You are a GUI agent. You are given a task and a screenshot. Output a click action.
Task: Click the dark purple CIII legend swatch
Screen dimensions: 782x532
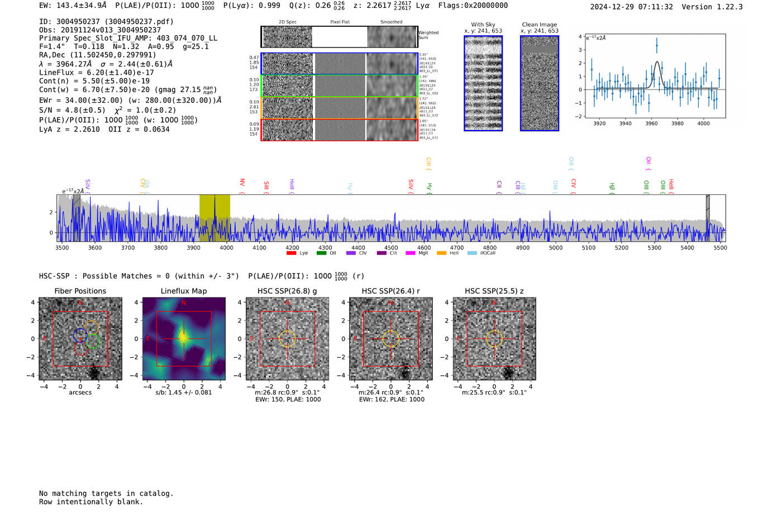click(x=381, y=253)
